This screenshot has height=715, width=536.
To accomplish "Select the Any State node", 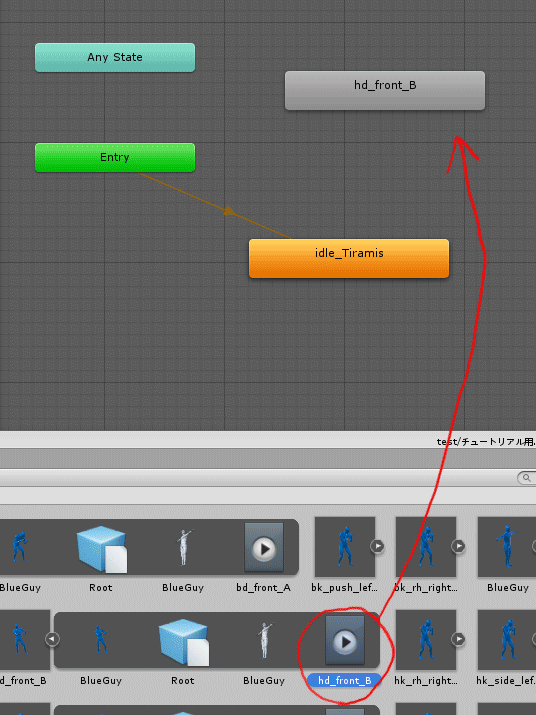I will [x=115, y=57].
